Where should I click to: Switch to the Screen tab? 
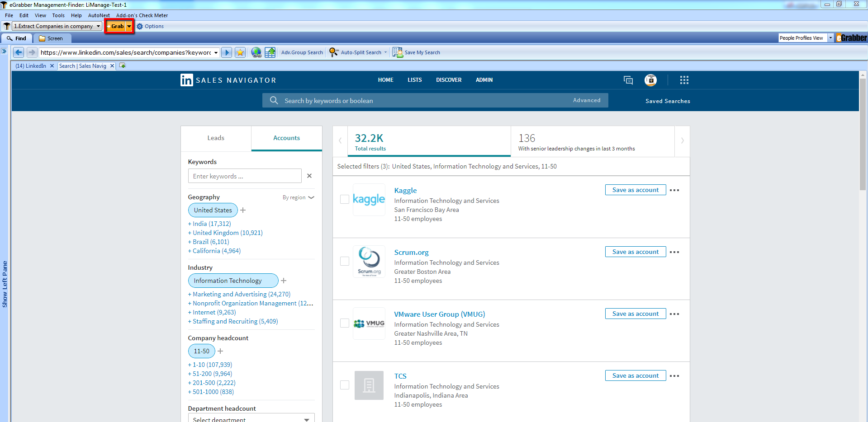pos(52,38)
